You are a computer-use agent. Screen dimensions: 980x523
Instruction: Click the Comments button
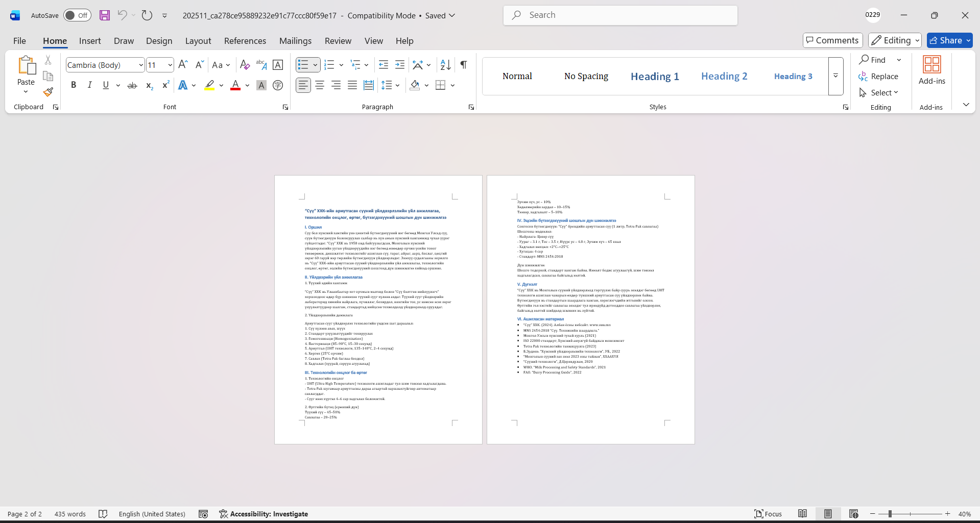[832, 40]
